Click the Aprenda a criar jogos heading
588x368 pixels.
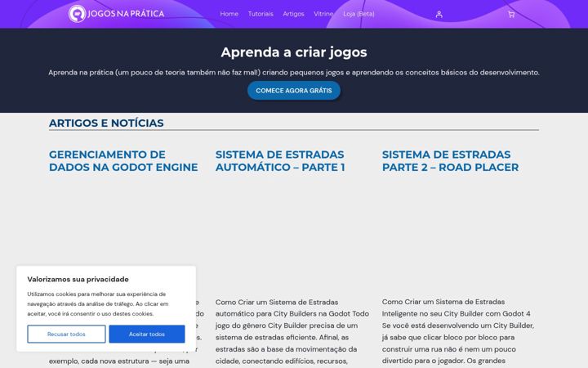coord(294,52)
